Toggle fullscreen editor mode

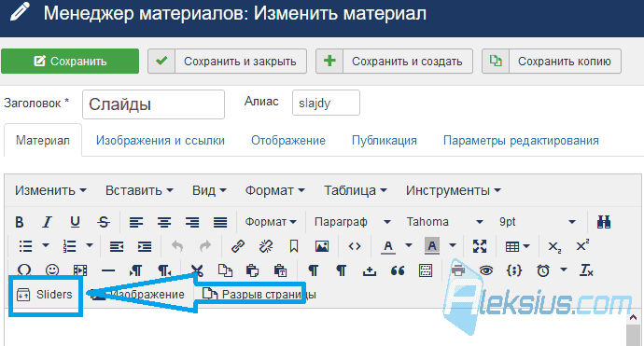(480, 246)
